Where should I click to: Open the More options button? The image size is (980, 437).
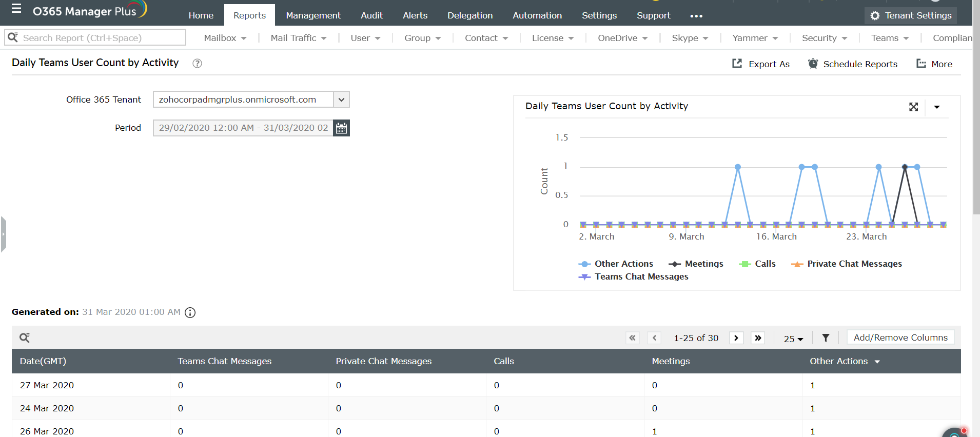point(935,64)
